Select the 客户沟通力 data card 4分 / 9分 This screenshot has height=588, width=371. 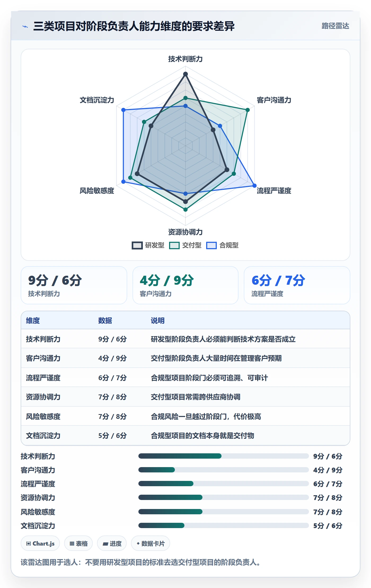pos(185,285)
